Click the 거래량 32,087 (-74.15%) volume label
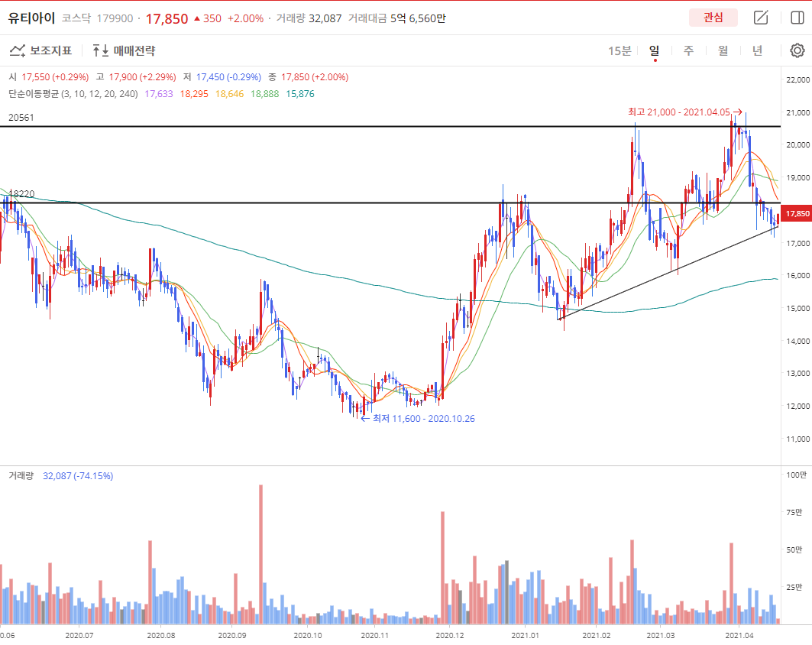Image resolution: width=812 pixels, height=645 pixels. click(60, 475)
